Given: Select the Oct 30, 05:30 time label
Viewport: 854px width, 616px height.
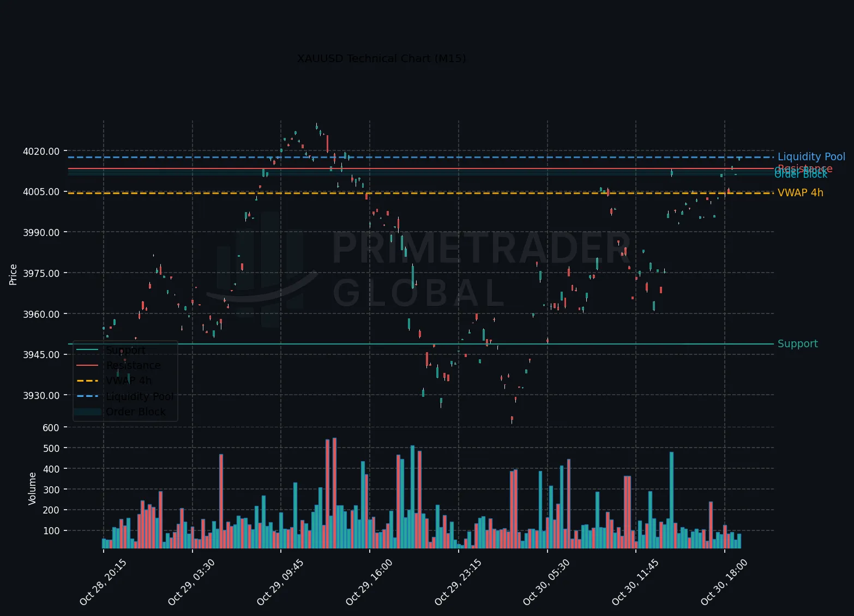Looking at the screenshot, I should pos(546,582).
